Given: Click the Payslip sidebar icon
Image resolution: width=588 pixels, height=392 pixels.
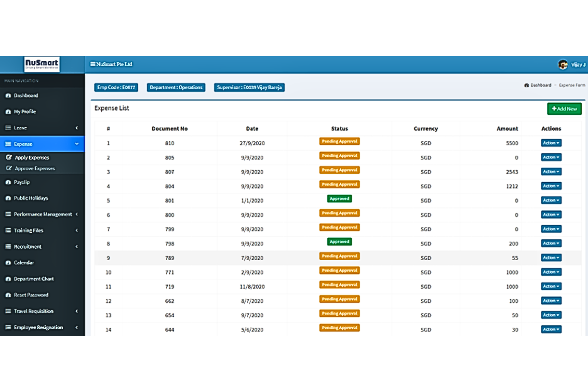Looking at the screenshot, I should pos(8,182).
